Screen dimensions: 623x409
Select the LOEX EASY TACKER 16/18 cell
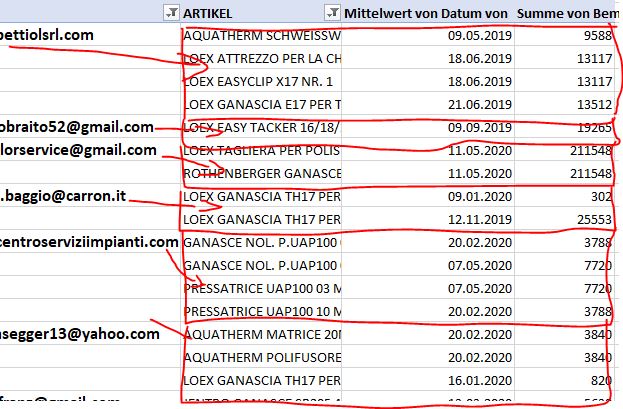coord(262,128)
